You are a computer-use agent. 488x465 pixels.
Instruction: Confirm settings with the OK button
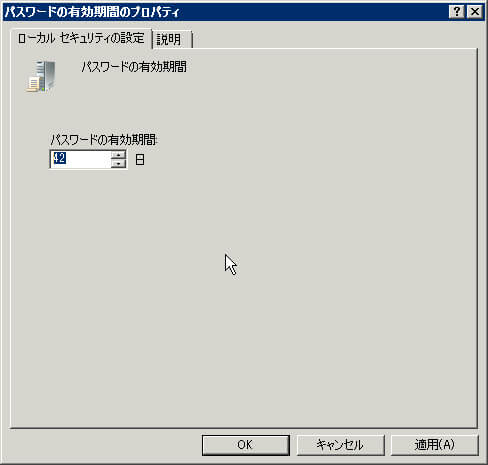pyautogui.click(x=246, y=445)
